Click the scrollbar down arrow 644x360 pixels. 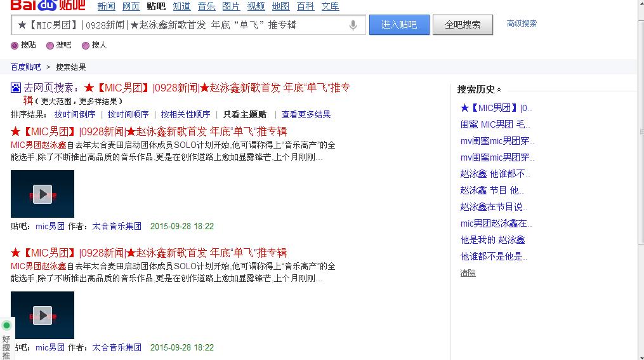(641, 356)
